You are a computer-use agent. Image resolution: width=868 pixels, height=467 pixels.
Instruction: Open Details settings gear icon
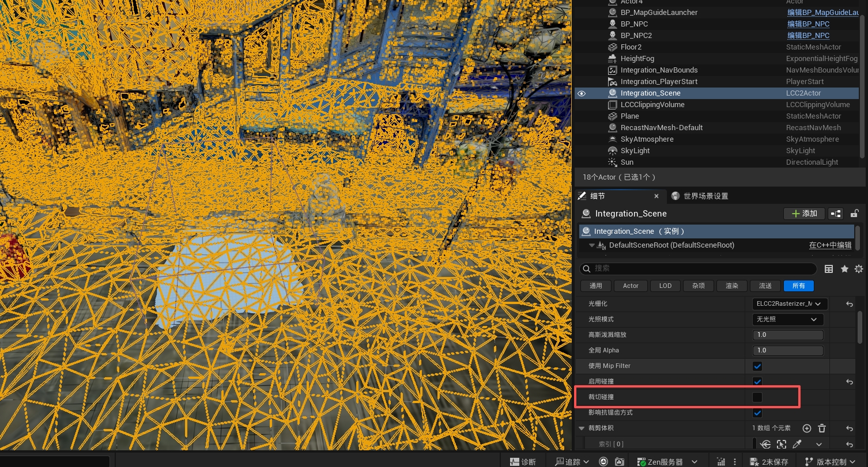859,269
